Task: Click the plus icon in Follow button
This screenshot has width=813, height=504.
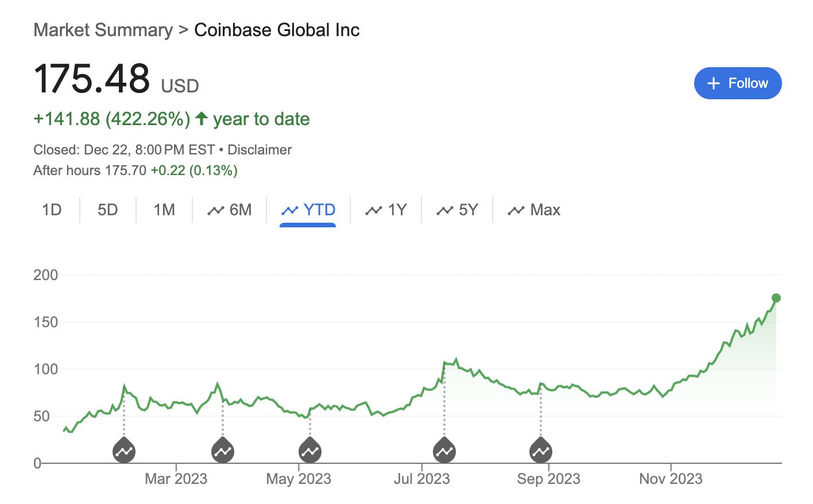Action: coord(714,84)
